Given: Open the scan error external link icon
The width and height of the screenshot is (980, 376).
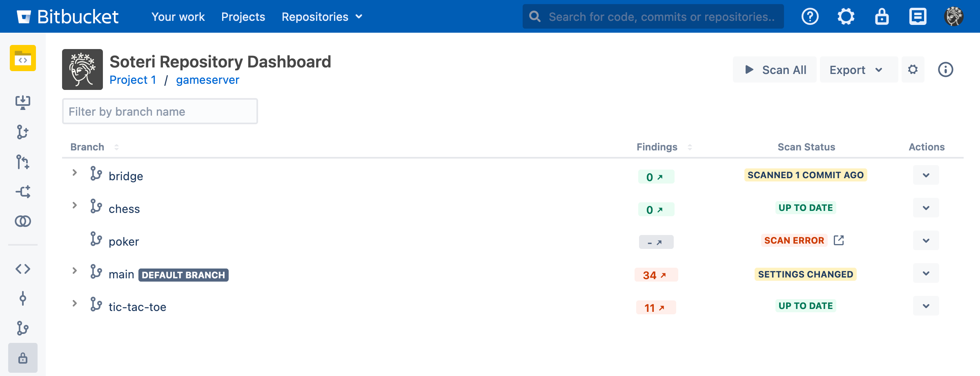Looking at the screenshot, I should pyautogui.click(x=839, y=240).
